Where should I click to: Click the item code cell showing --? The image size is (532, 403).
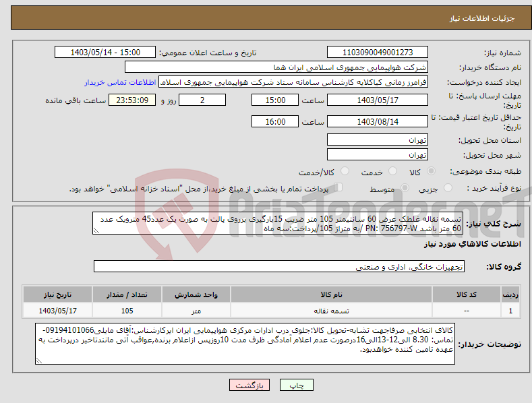click(x=467, y=311)
